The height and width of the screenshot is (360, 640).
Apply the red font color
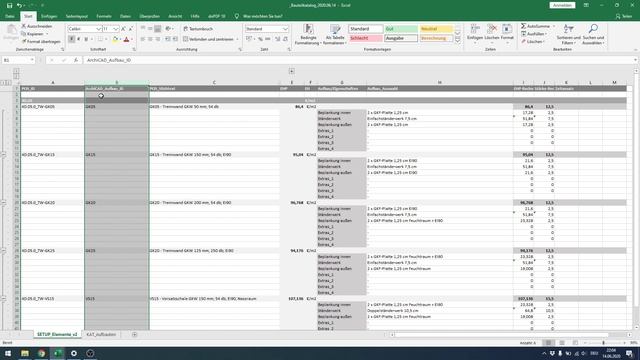127,39
